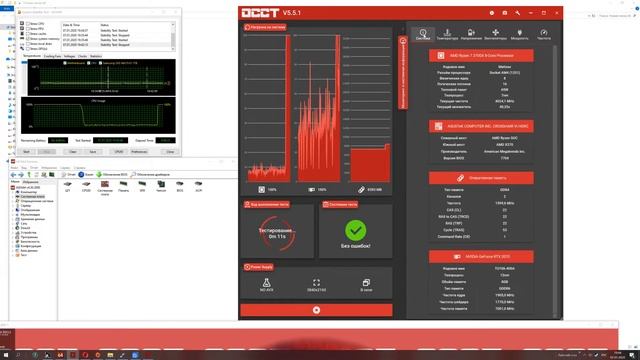Click the AIDA64 back arrow toolbar icon
This screenshot has width=640, height=360.
pyautogui.click(x=13, y=175)
